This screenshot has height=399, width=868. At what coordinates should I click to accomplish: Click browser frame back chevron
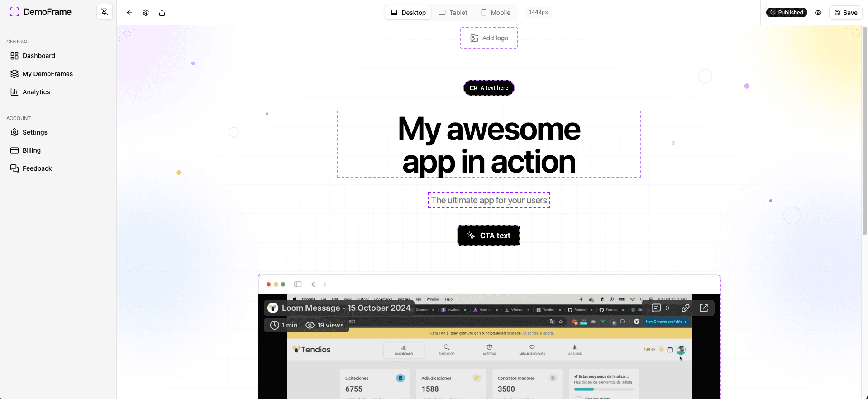[313, 284]
